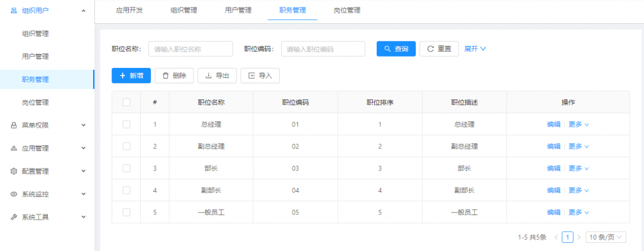The image size is (644, 251).
Task: Click 编辑 link in 副总经理 row
Action: pos(553,146)
